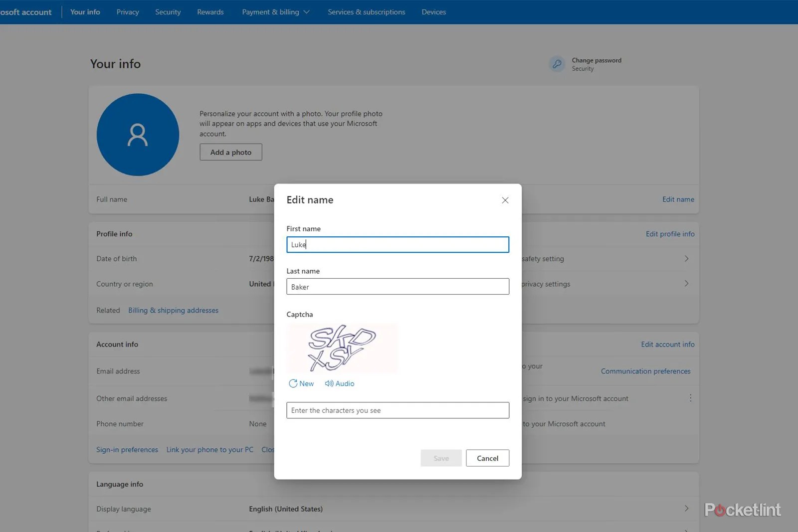Cancel the Edit name dialog

(487, 458)
